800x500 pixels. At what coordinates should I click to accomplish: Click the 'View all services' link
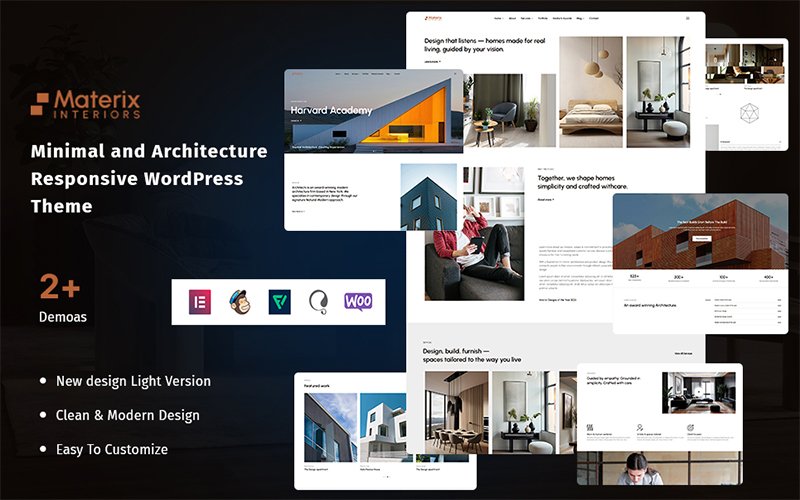[x=683, y=353]
